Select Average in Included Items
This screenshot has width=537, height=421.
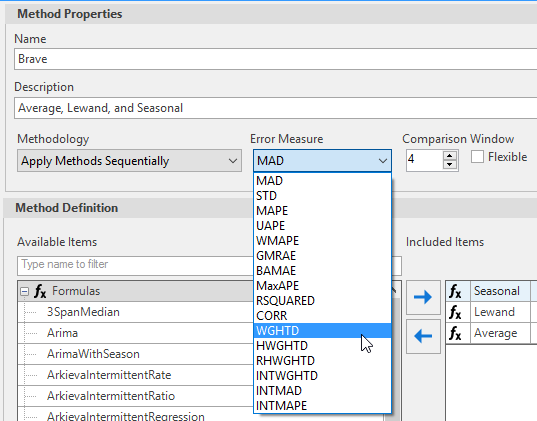(x=496, y=333)
